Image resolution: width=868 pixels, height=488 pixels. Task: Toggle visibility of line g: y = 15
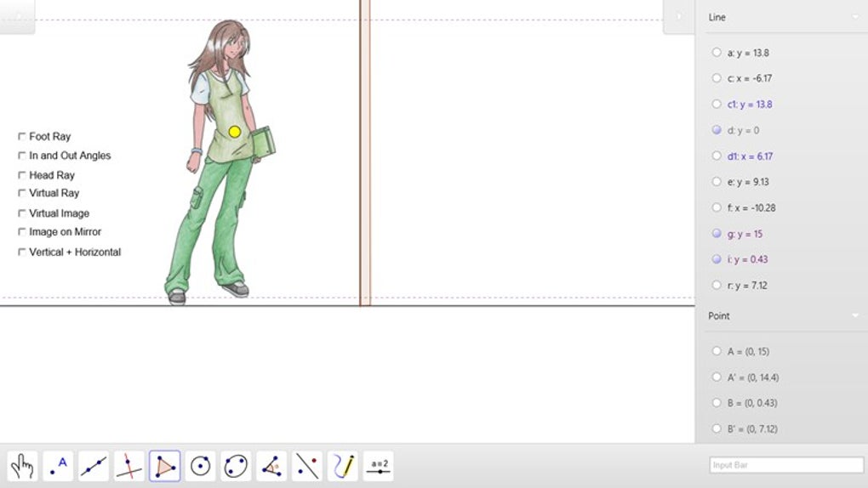(x=717, y=234)
